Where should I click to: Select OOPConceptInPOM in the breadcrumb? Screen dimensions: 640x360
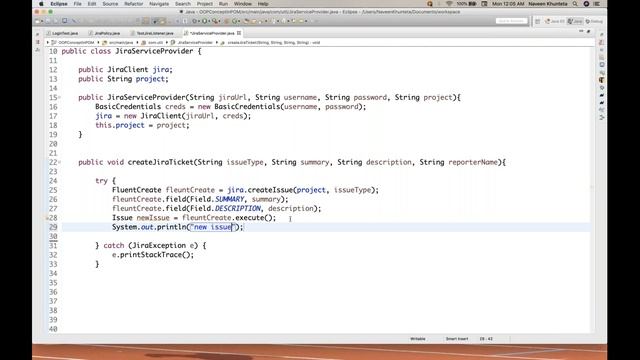[73, 42]
